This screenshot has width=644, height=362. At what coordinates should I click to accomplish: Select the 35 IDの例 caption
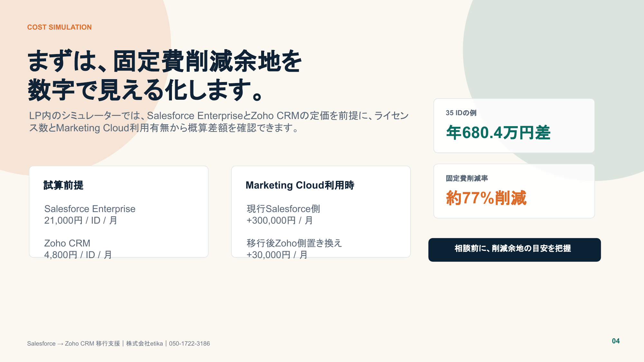pos(461,113)
